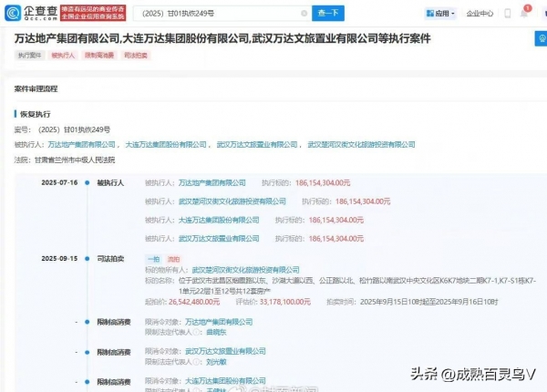Image resolution: width=547 pixels, height=392 pixels.
Task: Open 限消令对象 武汉万达文旅置业有限公司 link
Action: (x=225, y=351)
